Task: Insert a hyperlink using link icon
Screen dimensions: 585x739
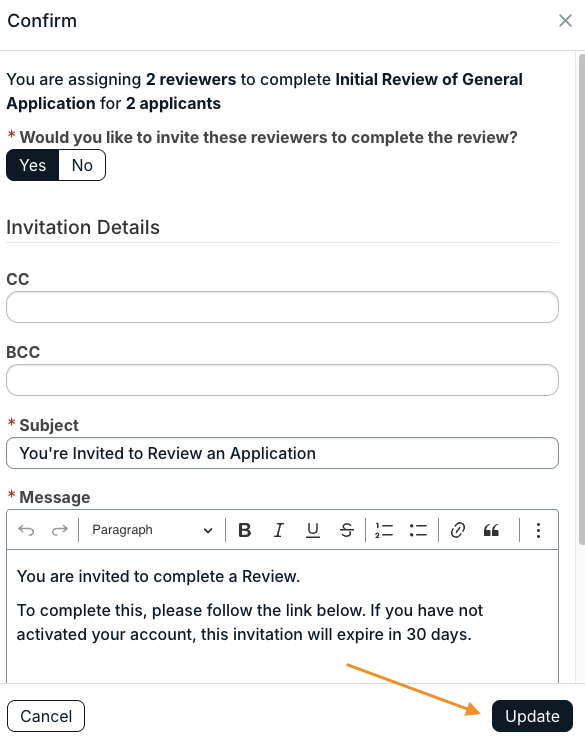Action: 457,530
